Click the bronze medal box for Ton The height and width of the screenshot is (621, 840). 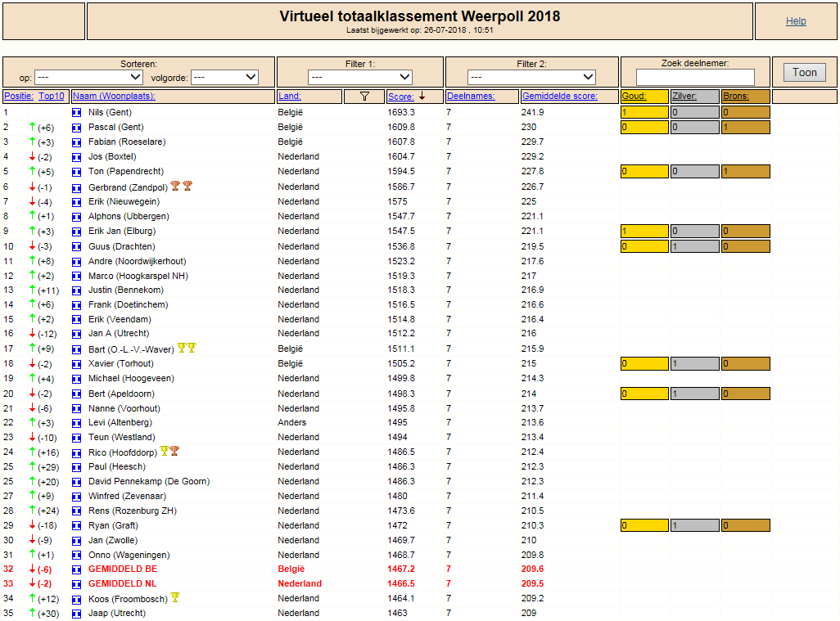click(746, 172)
